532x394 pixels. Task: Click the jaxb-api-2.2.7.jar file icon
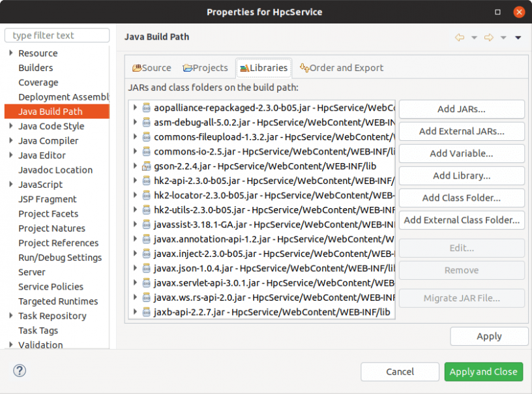pyautogui.click(x=146, y=312)
